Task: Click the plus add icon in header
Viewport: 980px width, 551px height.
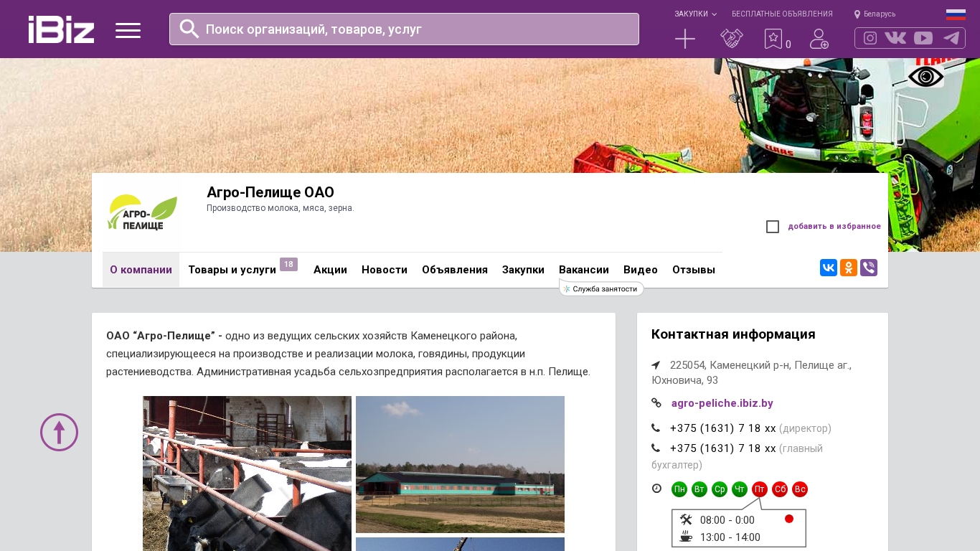Action: 685,39
